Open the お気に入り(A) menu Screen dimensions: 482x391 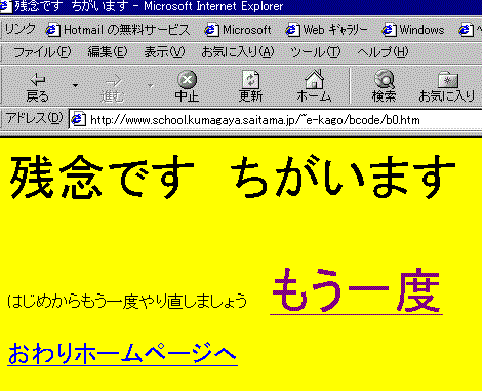238,52
